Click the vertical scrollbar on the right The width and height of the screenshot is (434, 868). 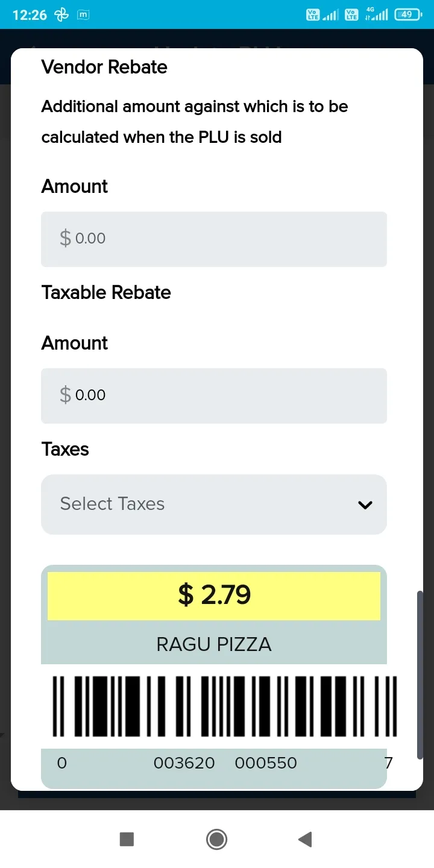pyautogui.click(x=420, y=674)
